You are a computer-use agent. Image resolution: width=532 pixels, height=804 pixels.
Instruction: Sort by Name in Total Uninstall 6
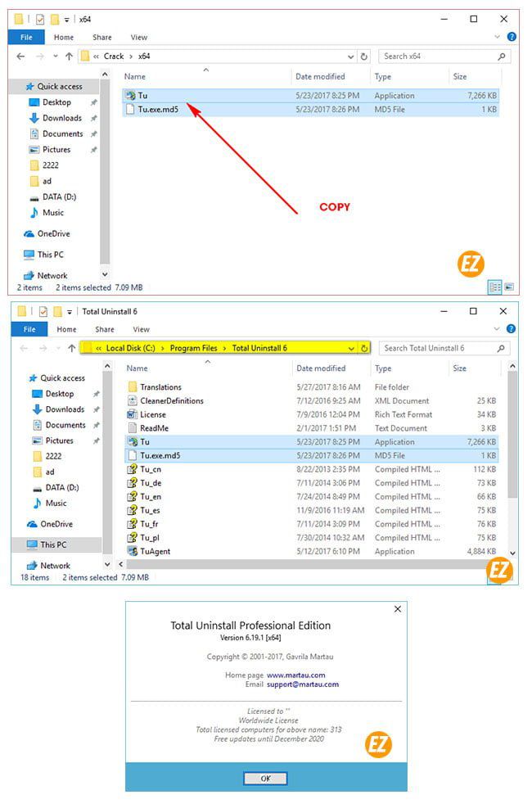point(137,368)
